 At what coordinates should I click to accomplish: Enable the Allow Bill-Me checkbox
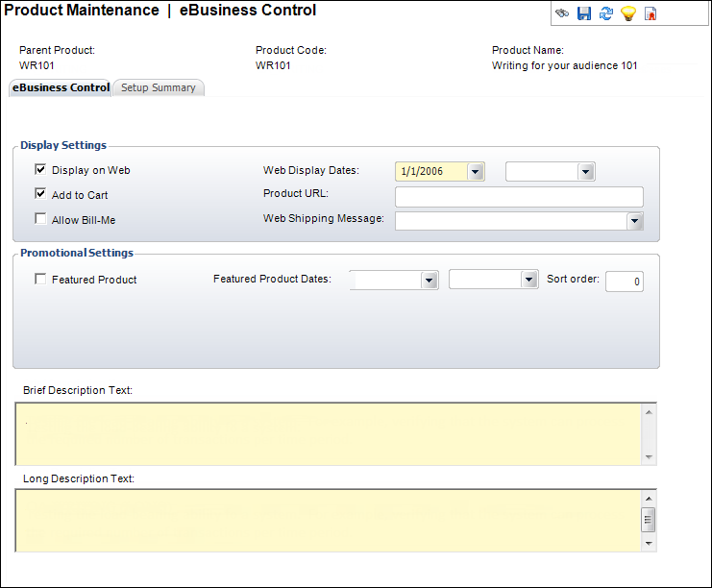[40, 219]
